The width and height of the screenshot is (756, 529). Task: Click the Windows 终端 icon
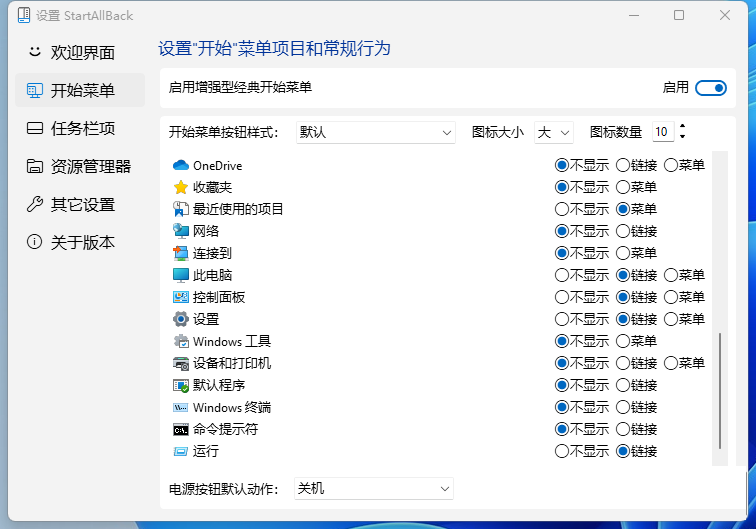pyautogui.click(x=181, y=407)
